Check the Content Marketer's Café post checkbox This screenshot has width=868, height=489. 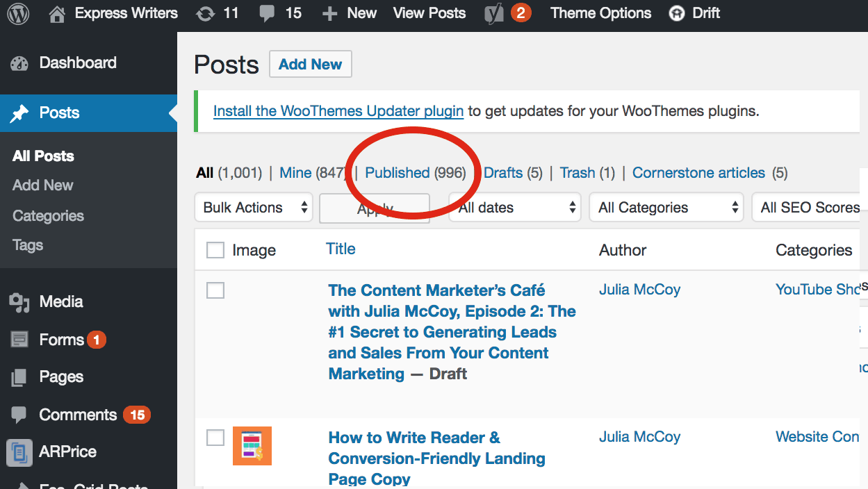215,290
